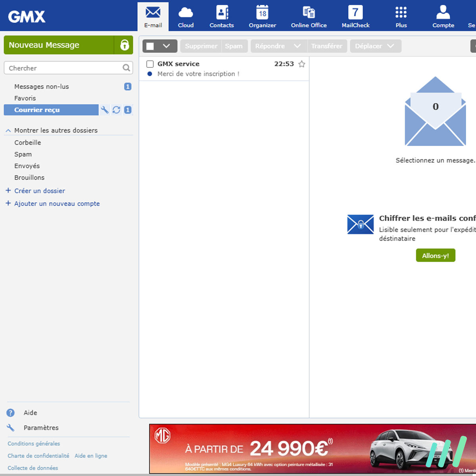Click the encrypted envelope lock icon

click(360, 225)
